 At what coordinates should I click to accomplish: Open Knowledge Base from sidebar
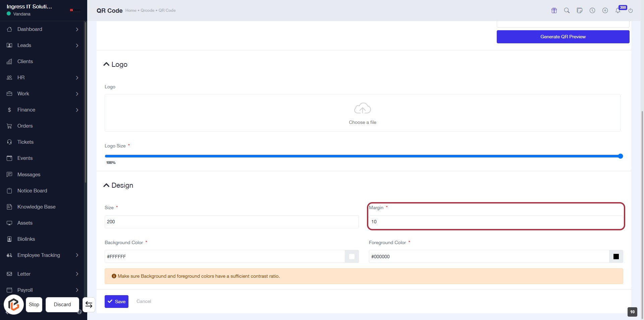(x=36, y=207)
